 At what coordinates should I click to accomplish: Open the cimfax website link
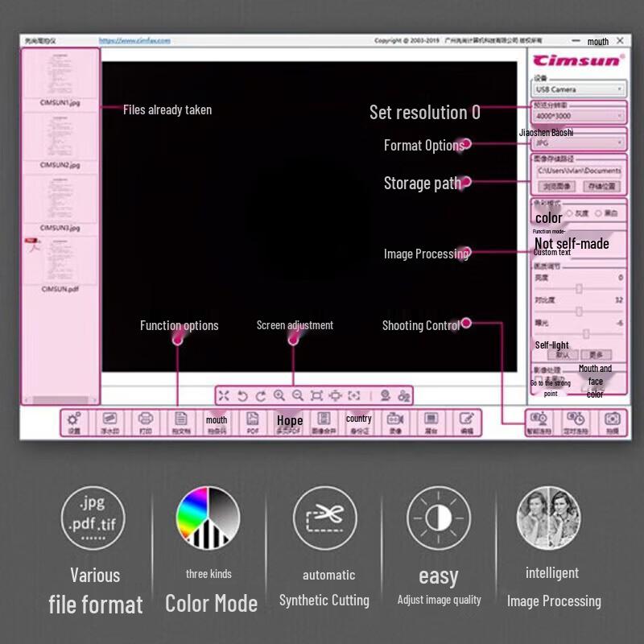(x=134, y=40)
